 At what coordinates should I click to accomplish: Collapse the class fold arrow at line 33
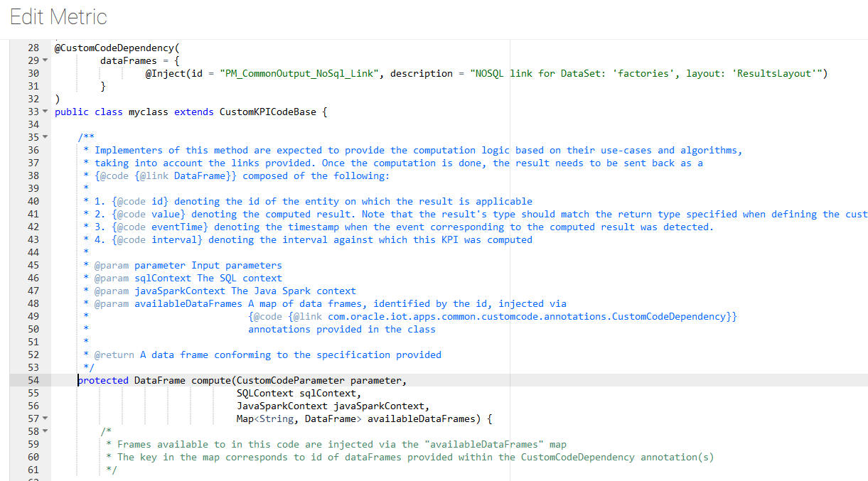coord(45,112)
